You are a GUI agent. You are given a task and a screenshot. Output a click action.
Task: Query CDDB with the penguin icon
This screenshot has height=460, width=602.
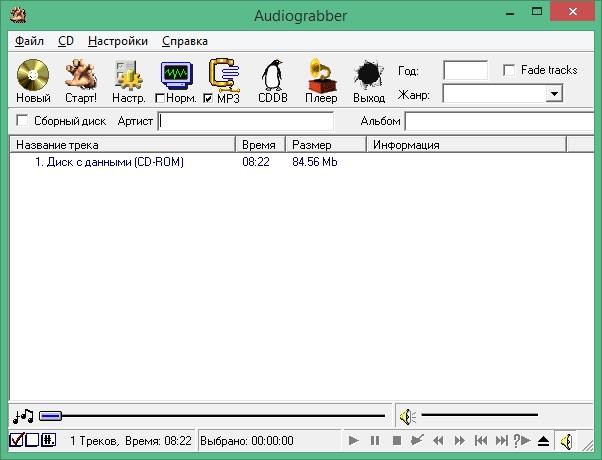tap(273, 75)
